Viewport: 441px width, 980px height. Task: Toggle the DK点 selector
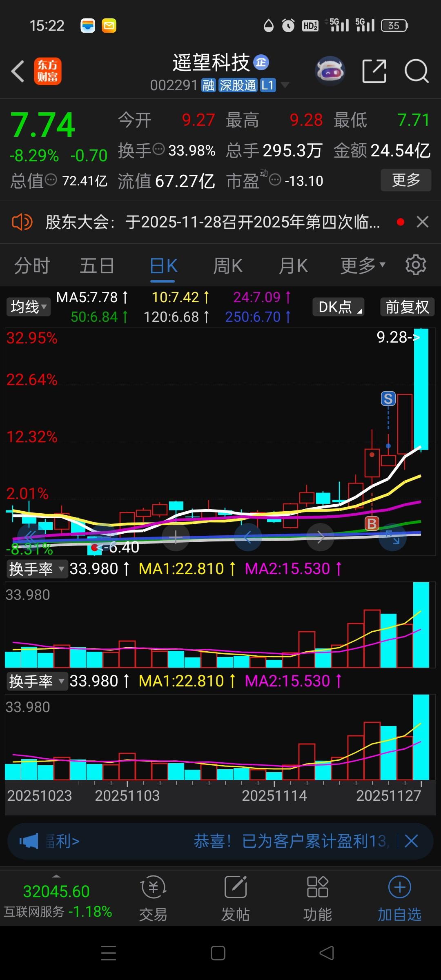[339, 307]
